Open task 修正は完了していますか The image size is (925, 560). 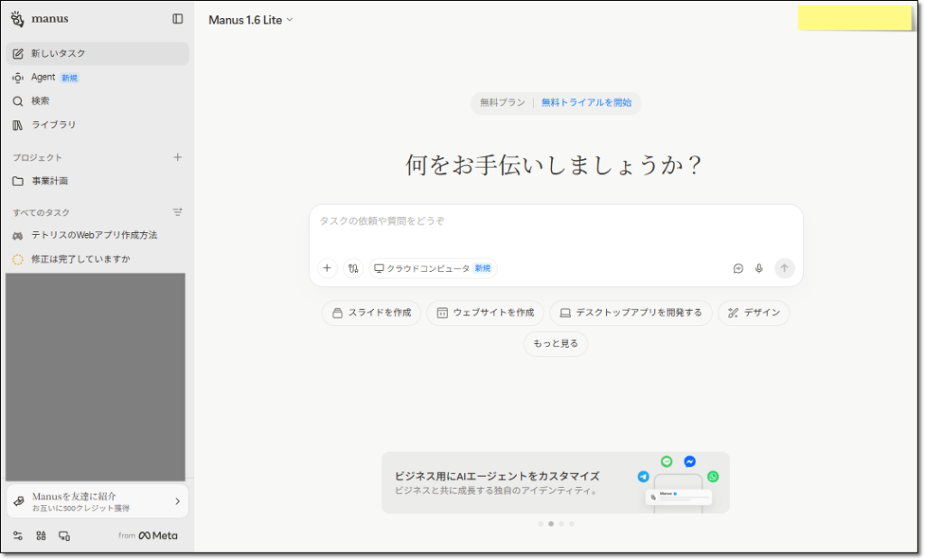(x=98, y=259)
